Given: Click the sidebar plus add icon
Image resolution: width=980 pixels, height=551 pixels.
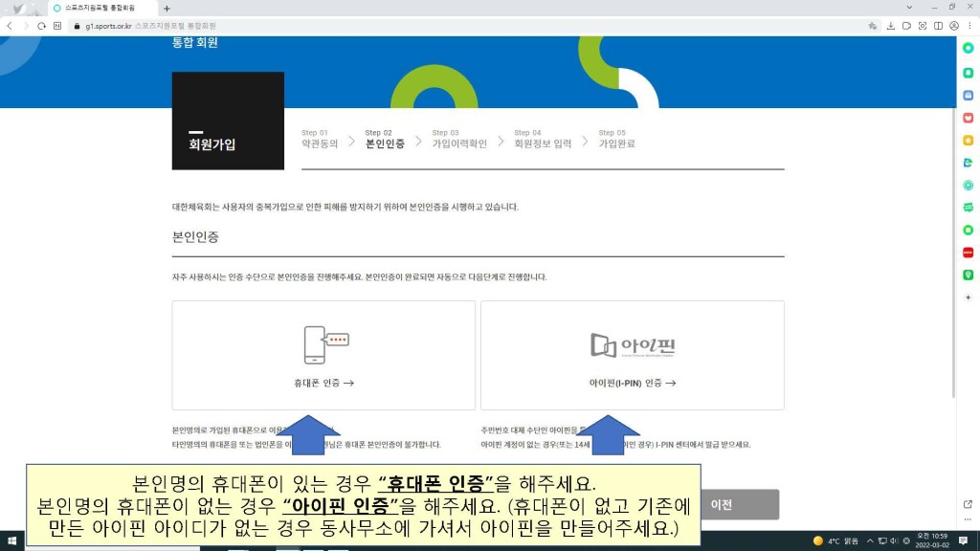Looking at the screenshot, I should coord(968,298).
